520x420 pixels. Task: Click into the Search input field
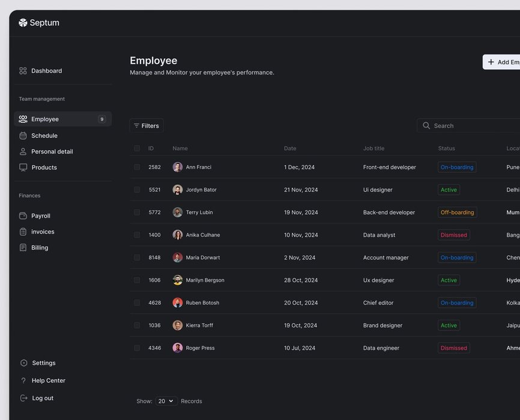coord(474,126)
